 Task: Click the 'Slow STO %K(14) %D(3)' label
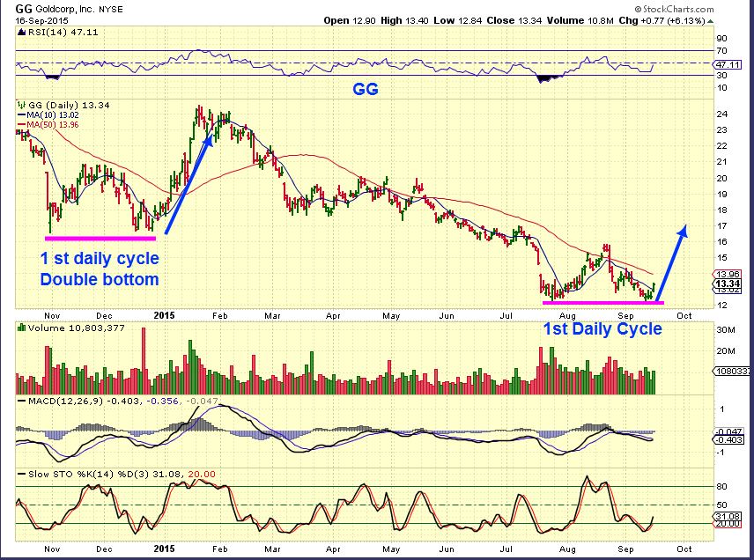[89, 474]
